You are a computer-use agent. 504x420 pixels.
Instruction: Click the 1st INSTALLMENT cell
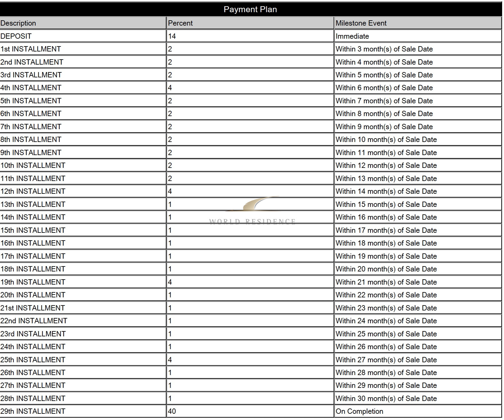83,49
